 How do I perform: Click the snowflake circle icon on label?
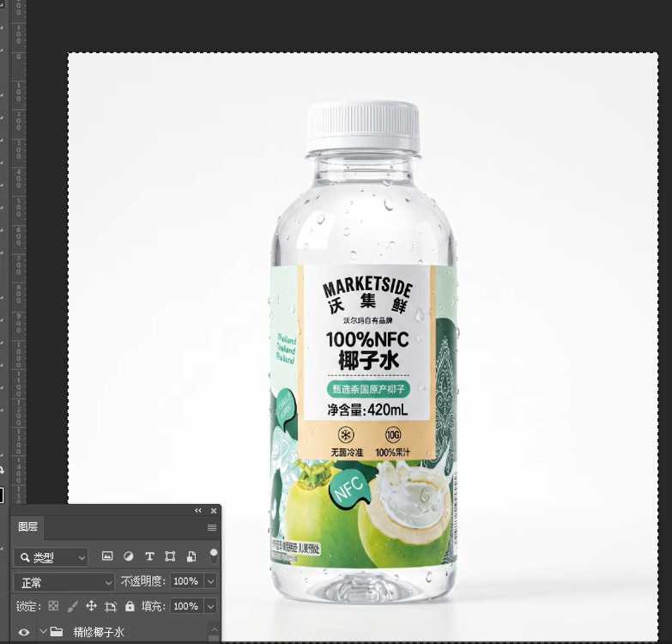point(346,434)
